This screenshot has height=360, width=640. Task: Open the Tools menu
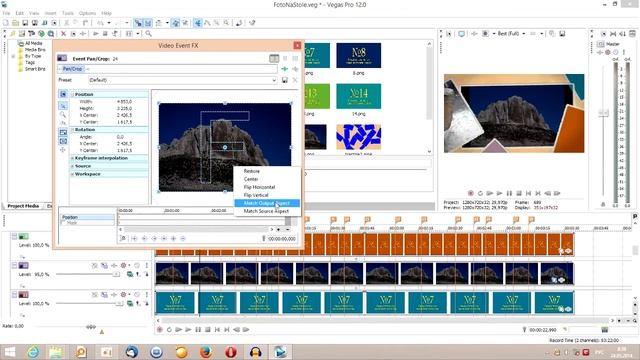click(x=68, y=13)
